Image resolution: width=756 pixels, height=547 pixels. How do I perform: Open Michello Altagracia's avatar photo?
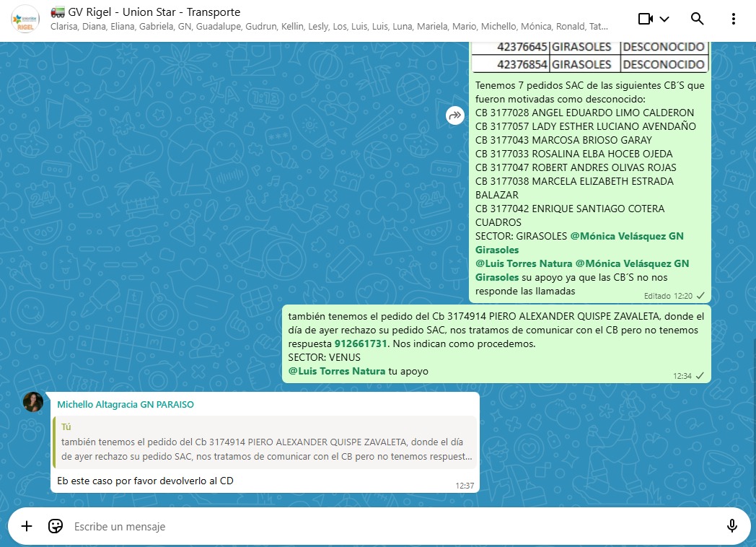[33, 402]
